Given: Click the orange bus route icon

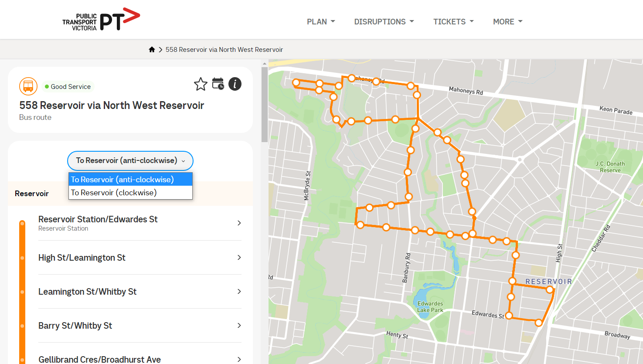Looking at the screenshot, I should (x=28, y=86).
